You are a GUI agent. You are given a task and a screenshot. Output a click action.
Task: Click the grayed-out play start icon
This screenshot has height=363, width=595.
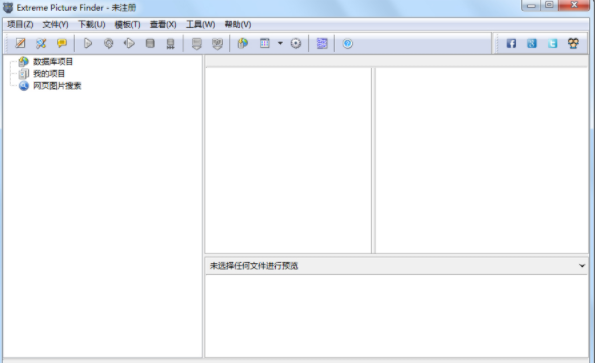[x=88, y=43]
